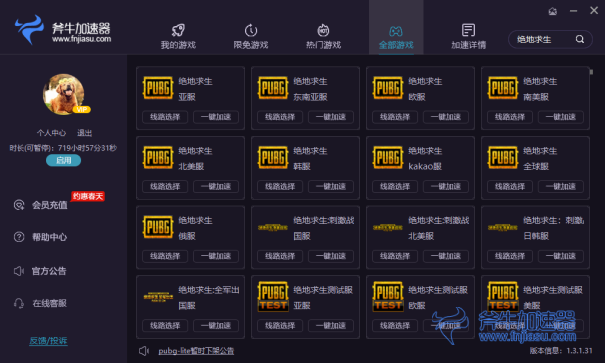Click the 在线客服 headset icon

(19, 303)
